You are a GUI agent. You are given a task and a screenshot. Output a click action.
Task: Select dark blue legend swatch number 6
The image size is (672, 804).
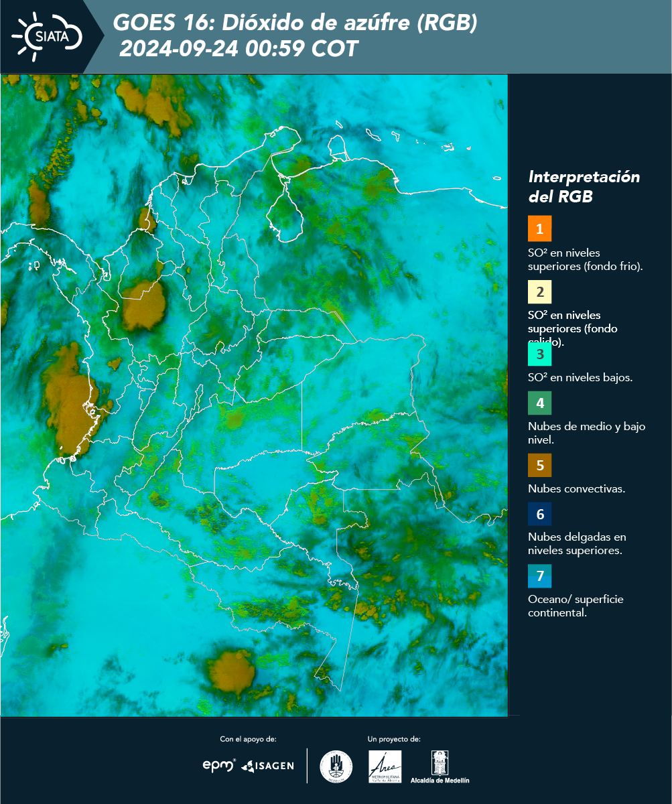539,515
